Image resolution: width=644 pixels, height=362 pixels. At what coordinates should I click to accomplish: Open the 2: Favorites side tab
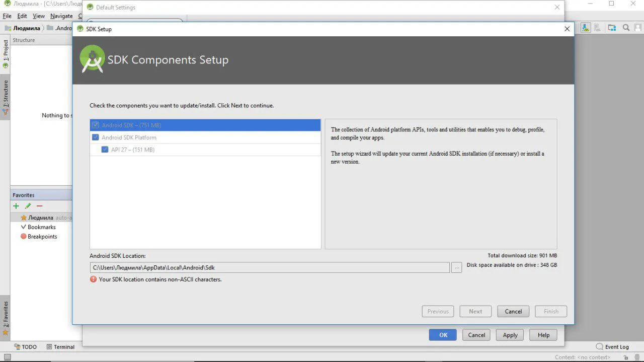pos(6,318)
